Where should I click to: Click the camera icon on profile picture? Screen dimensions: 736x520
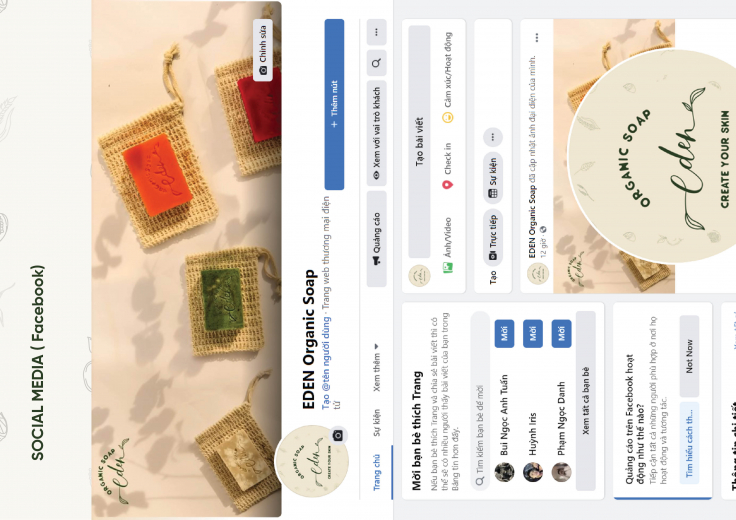pyautogui.click(x=338, y=435)
